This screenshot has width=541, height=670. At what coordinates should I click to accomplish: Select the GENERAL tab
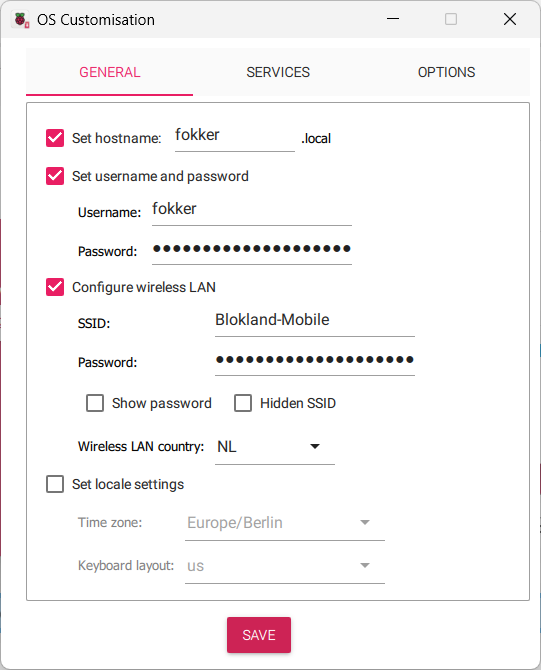[109, 72]
